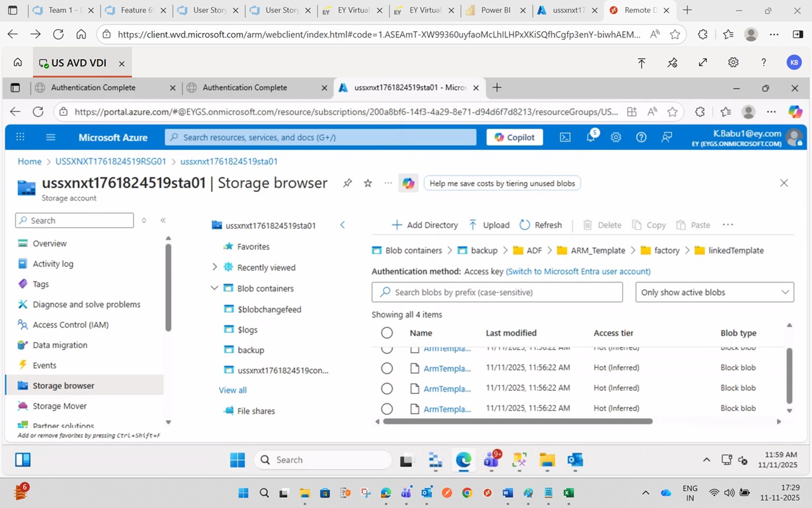Screen dimensions: 812x508
Task: Open File Explorer on remote taskbar
Action: coord(547,460)
